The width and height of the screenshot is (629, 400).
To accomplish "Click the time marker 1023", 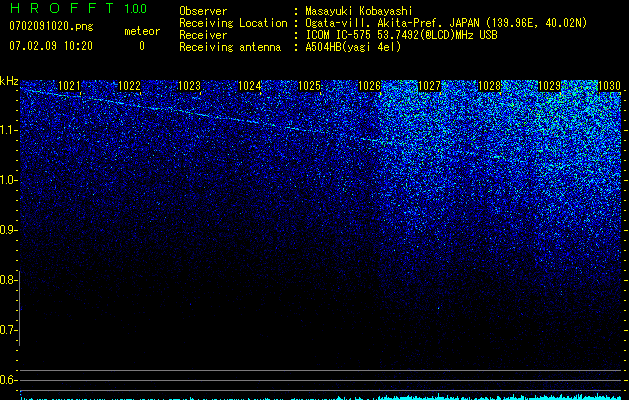I will [x=189, y=86].
